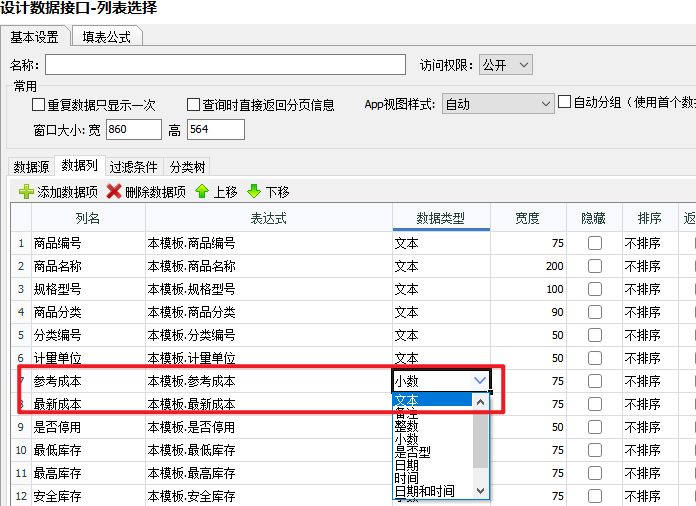
Task: Select the 商品名称 column name cell
Action: (88, 266)
